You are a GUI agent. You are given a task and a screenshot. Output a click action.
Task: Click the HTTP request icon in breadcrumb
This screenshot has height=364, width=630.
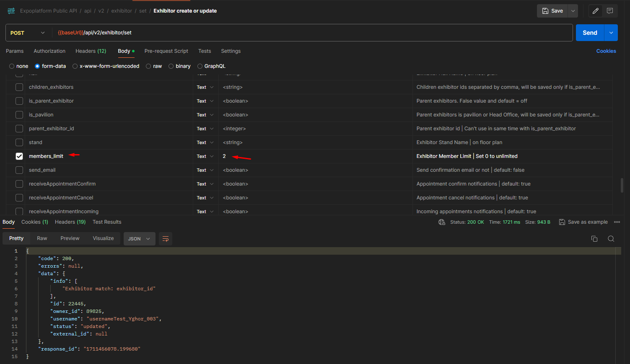point(11,11)
